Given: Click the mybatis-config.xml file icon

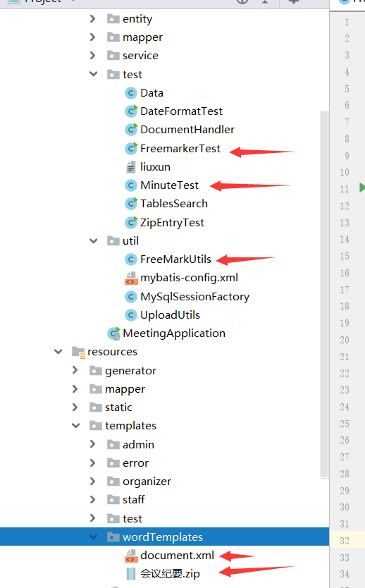Looking at the screenshot, I should pos(131,278).
